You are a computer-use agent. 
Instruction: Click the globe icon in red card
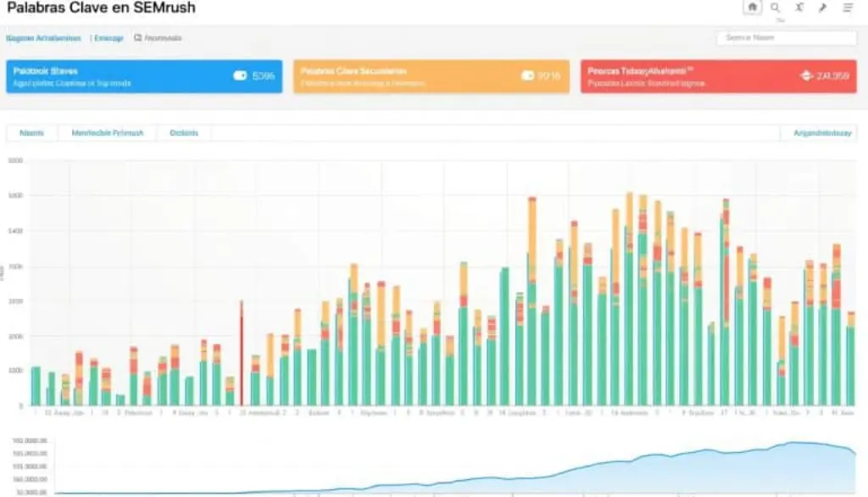[807, 75]
